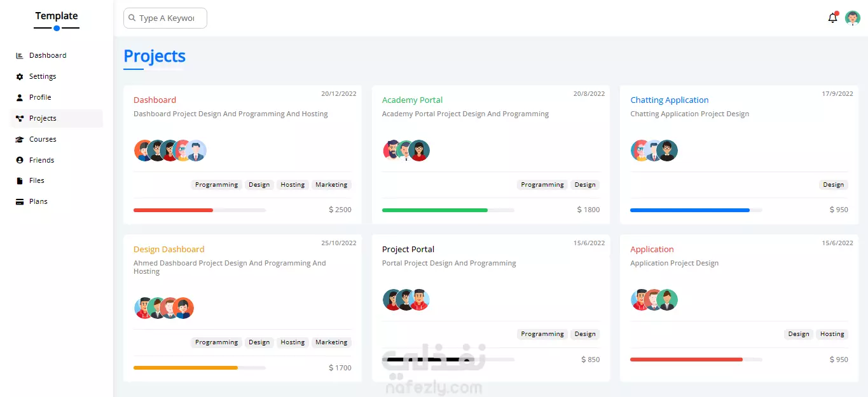Select the Plans icon at sidebar bottom

19,201
